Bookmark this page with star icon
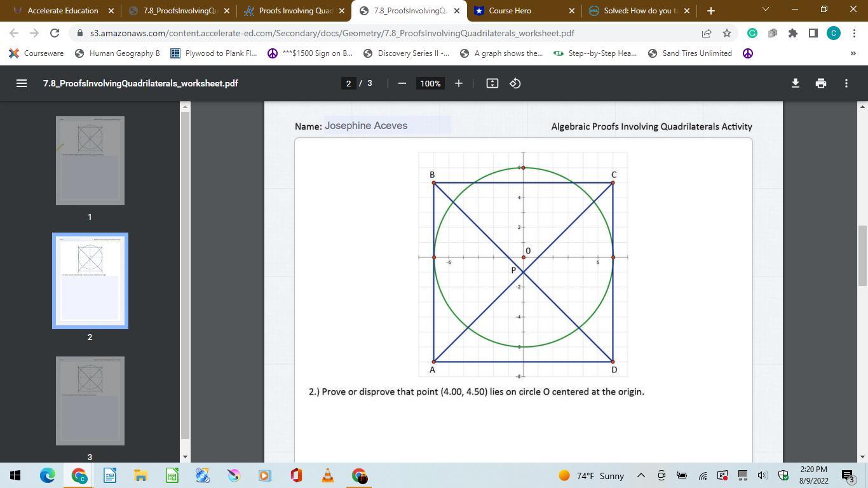 tap(727, 33)
